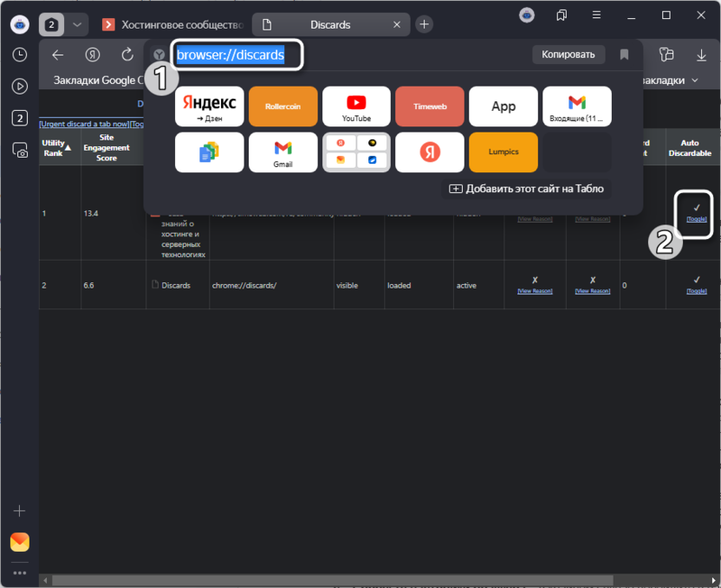Sort by the Site Engagement Score header

pyautogui.click(x=107, y=148)
